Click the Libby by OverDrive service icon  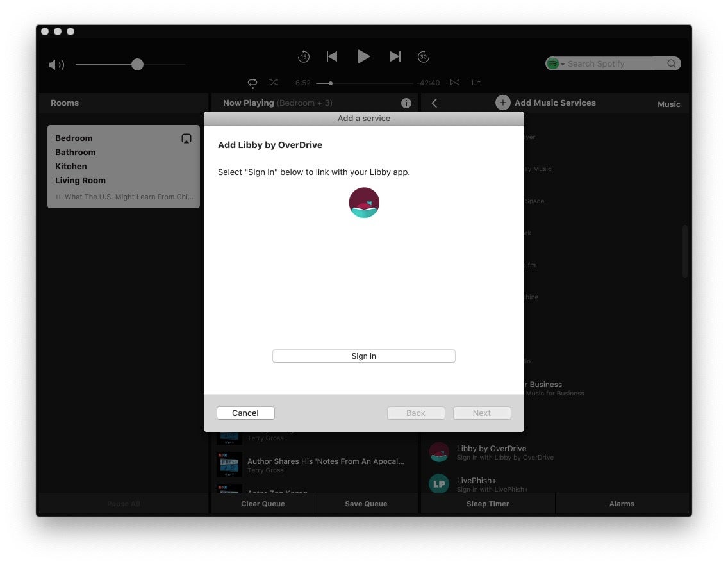tap(439, 452)
